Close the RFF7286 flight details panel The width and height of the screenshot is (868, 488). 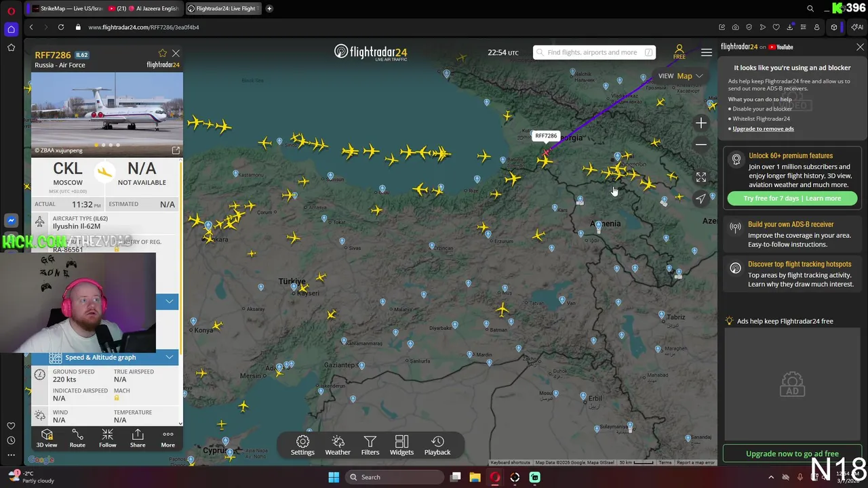pos(176,53)
